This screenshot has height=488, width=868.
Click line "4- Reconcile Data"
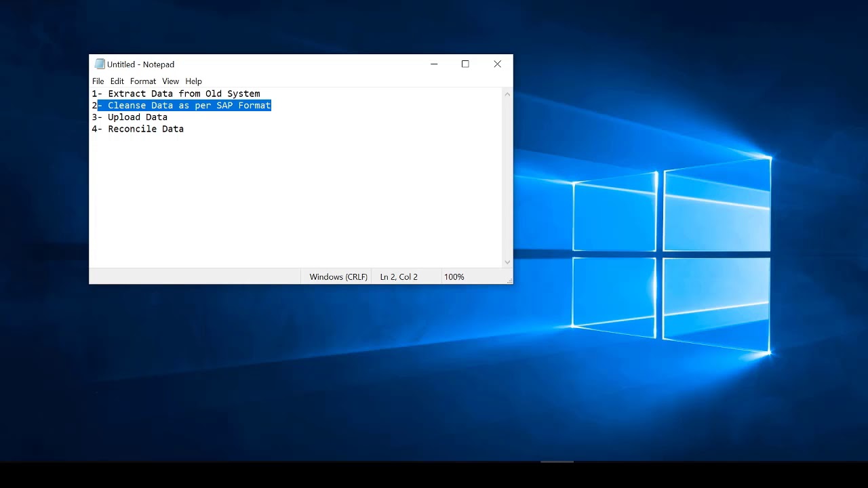pyautogui.click(x=138, y=129)
